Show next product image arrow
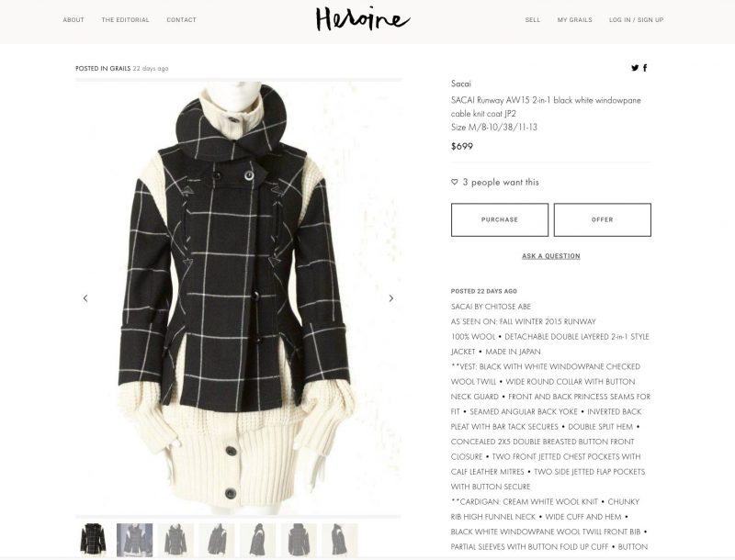735x560 pixels. 391,298
